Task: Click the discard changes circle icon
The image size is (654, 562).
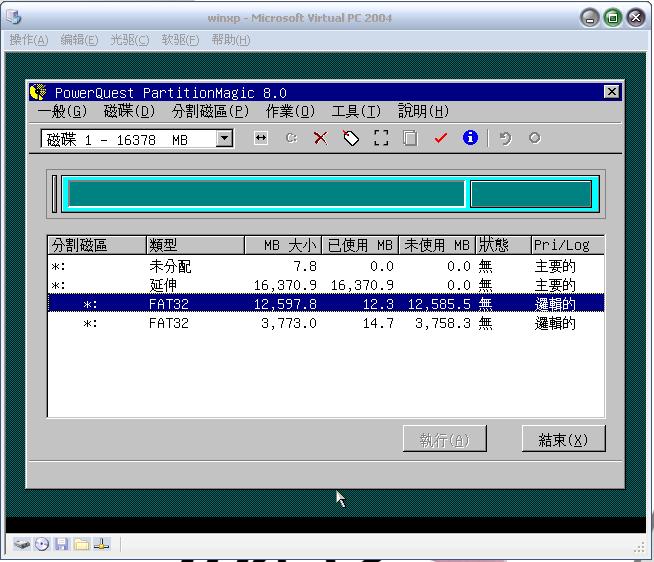Action: point(534,138)
